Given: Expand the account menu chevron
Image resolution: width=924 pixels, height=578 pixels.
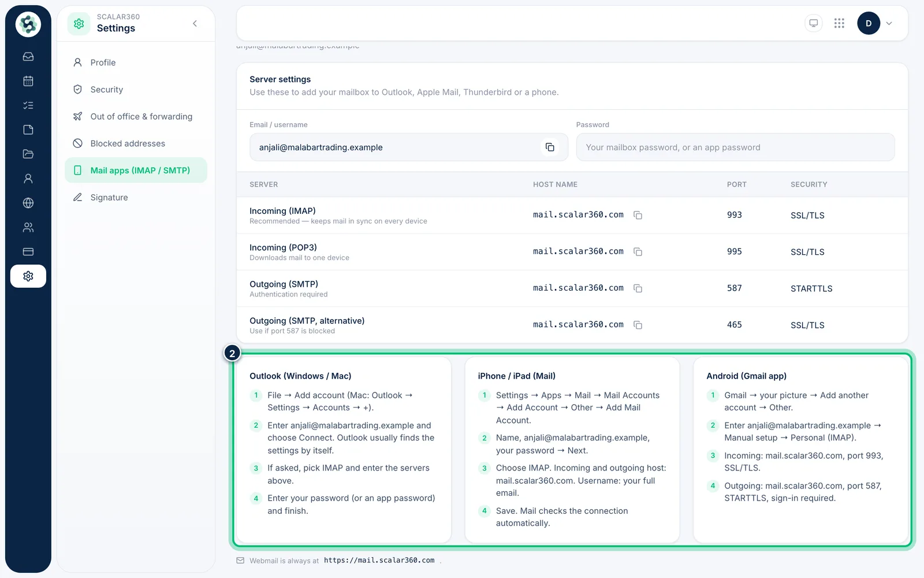Looking at the screenshot, I should (x=889, y=24).
